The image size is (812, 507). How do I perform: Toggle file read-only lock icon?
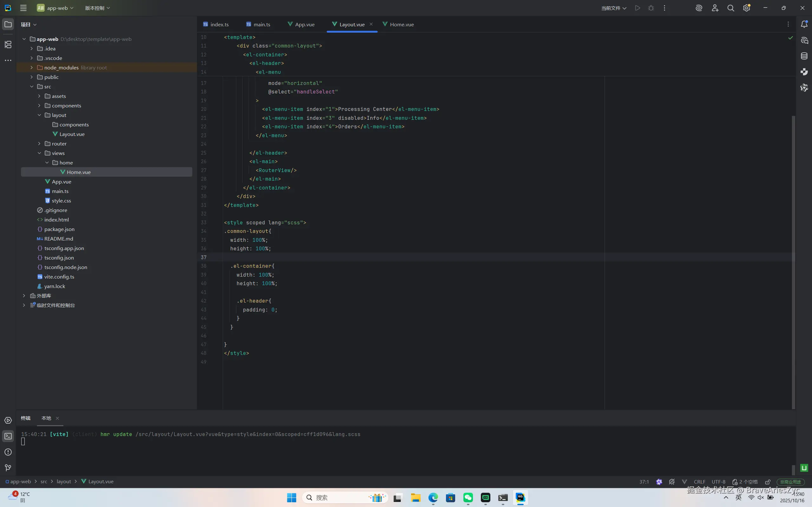768,482
